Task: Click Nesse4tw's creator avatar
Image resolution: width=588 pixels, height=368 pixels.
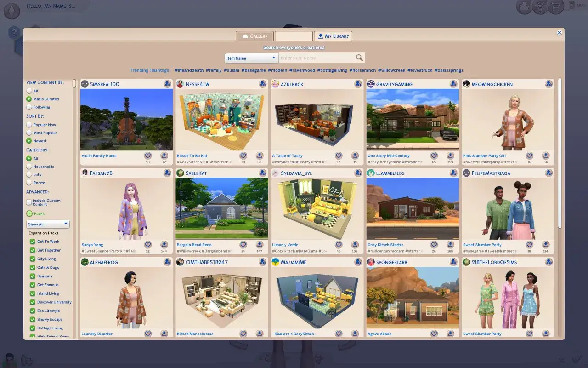Action: 179,84
